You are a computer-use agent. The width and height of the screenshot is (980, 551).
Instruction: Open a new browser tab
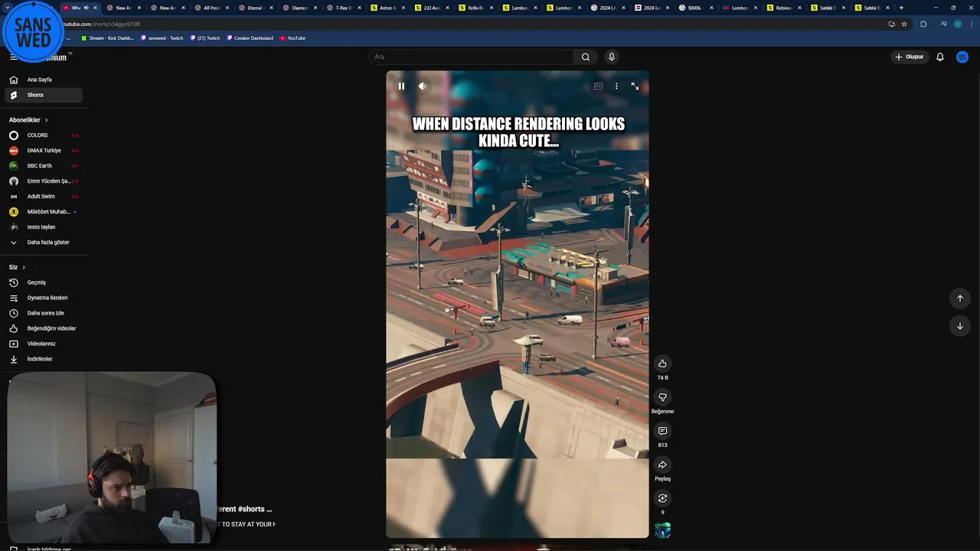(x=901, y=8)
